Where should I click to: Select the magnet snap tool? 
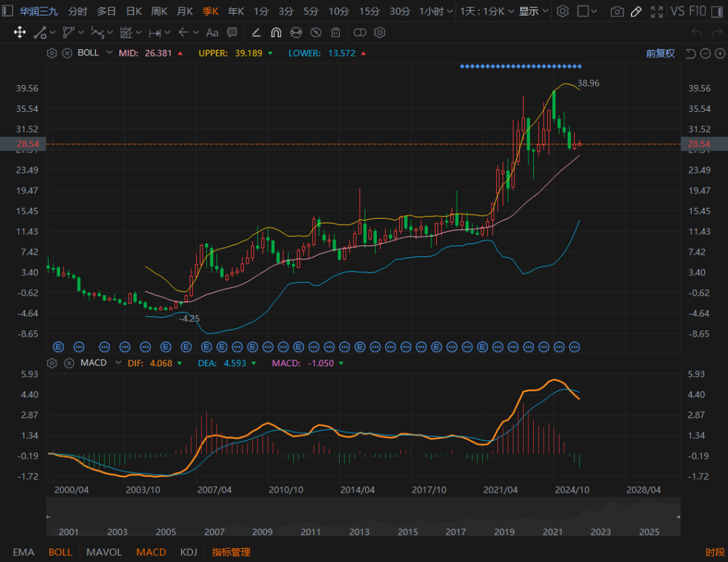(x=276, y=32)
